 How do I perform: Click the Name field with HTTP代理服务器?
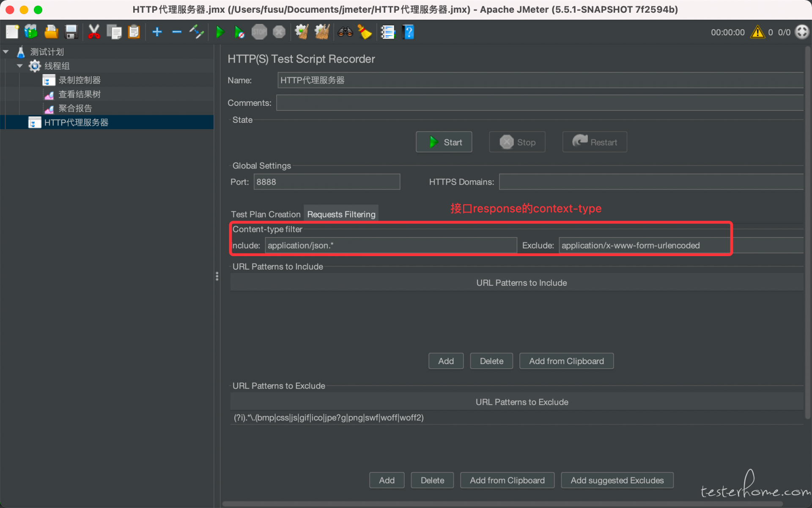pos(540,80)
